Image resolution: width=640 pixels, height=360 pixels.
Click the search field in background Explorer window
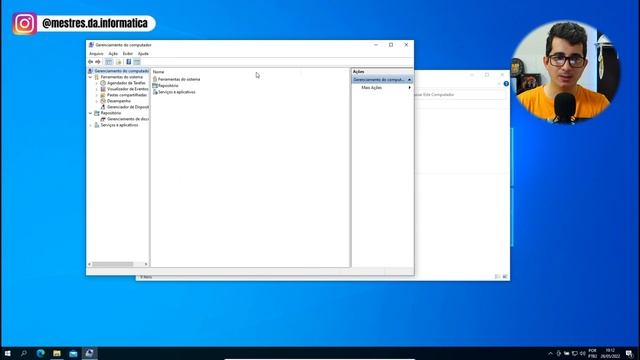459,94
